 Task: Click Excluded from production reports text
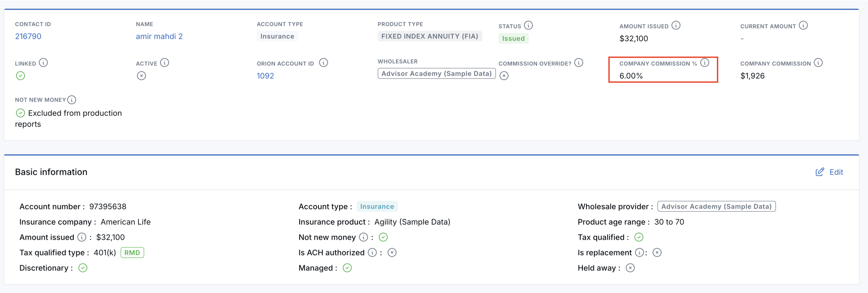pyautogui.click(x=69, y=119)
